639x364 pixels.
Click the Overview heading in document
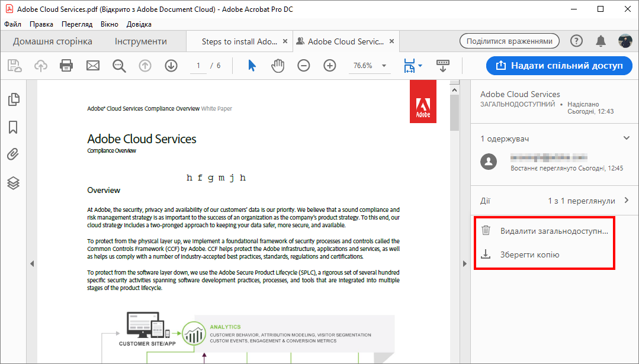point(104,190)
